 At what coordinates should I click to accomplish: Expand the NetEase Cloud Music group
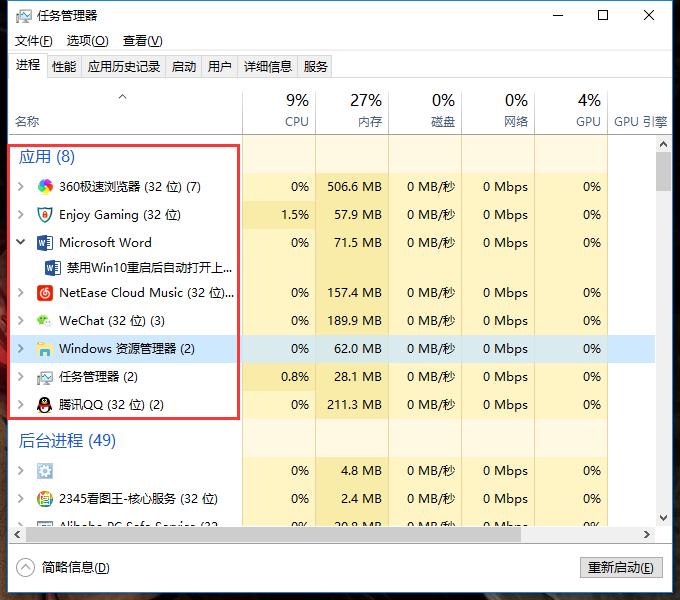pos(20,293)
